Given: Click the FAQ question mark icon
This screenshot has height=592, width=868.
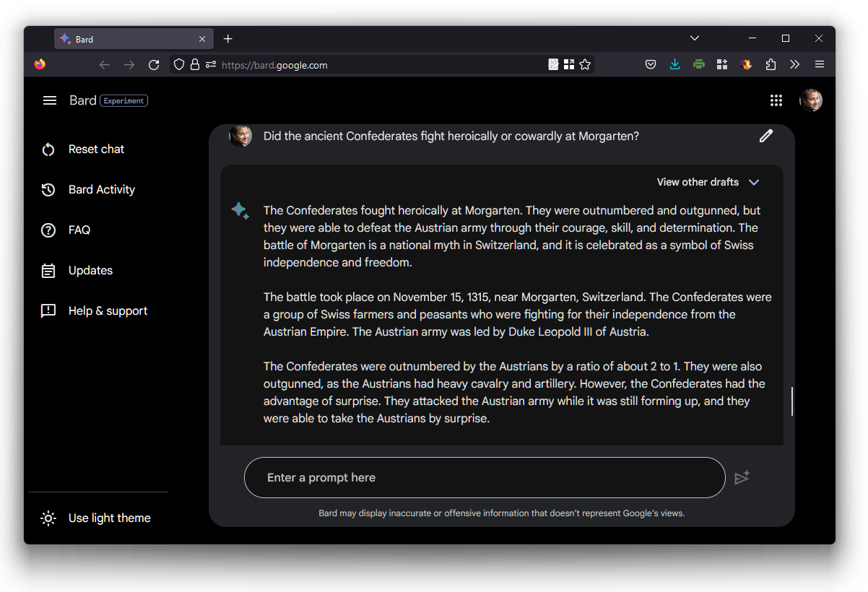Looking at the screenshot, I should pos(48,230).
